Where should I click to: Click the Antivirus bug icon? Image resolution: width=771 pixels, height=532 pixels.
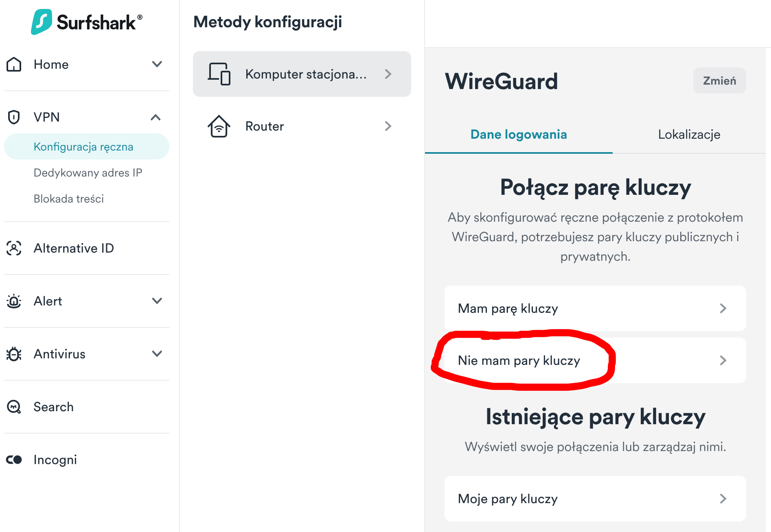click(x=14, y=354)
